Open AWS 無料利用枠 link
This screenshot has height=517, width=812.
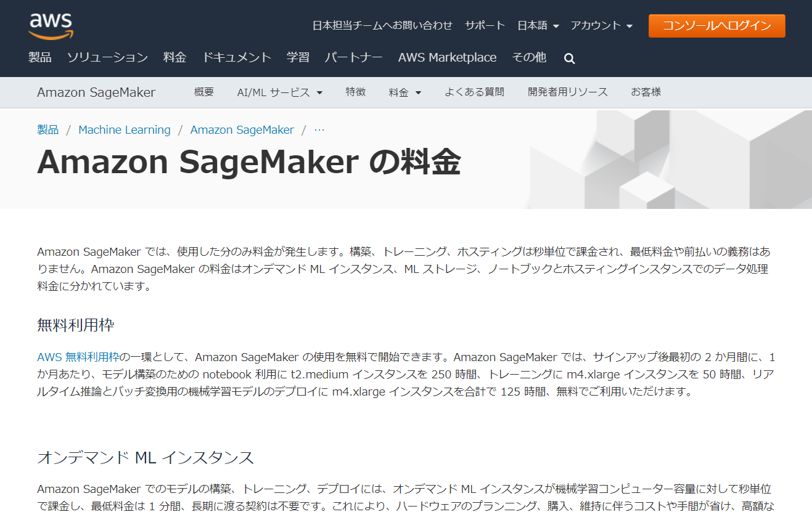click(x=78, y=357)
